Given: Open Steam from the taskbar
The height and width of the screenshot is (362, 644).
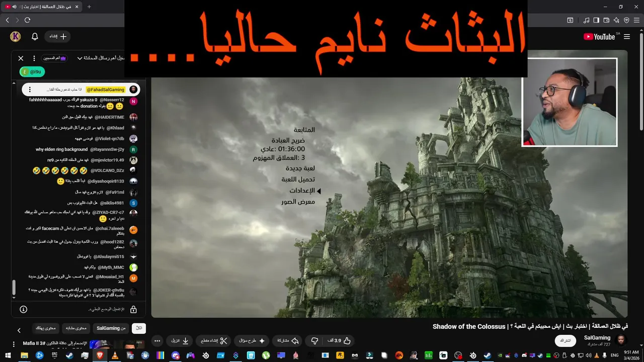Looking at the screenshot, I should click(69, 355).
